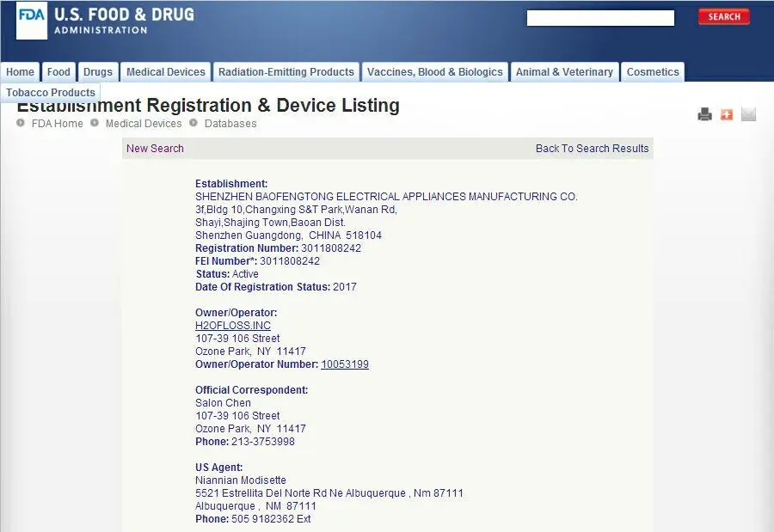Click Shenzhen Guangdong, CHINA 518104 line

click(288, 235)
